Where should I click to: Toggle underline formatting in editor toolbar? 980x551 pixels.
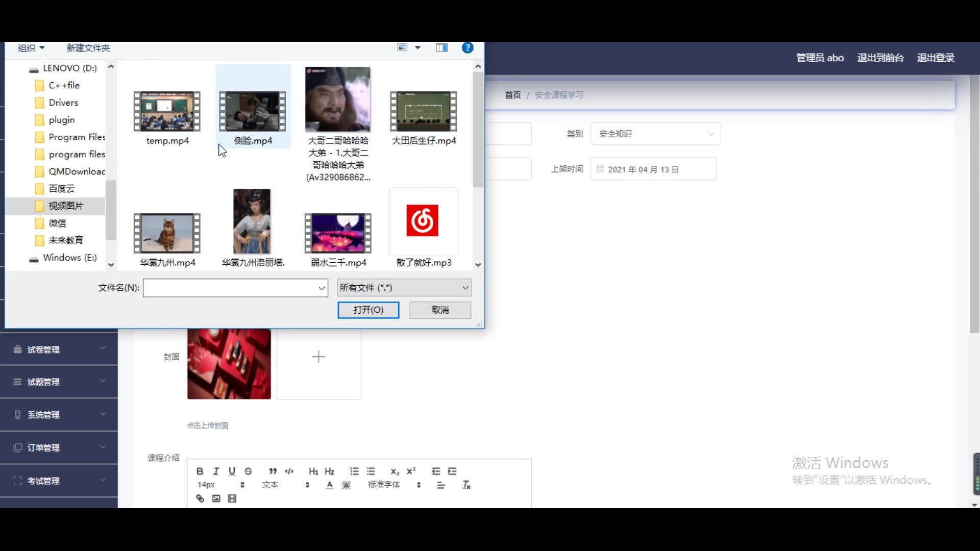232,471
